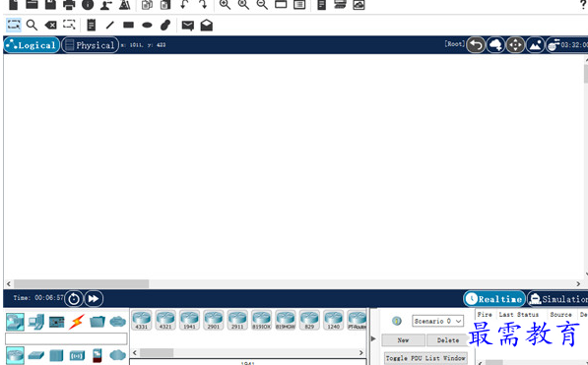
Task: Go back a level with the back arrow
Action: [476, 45]
